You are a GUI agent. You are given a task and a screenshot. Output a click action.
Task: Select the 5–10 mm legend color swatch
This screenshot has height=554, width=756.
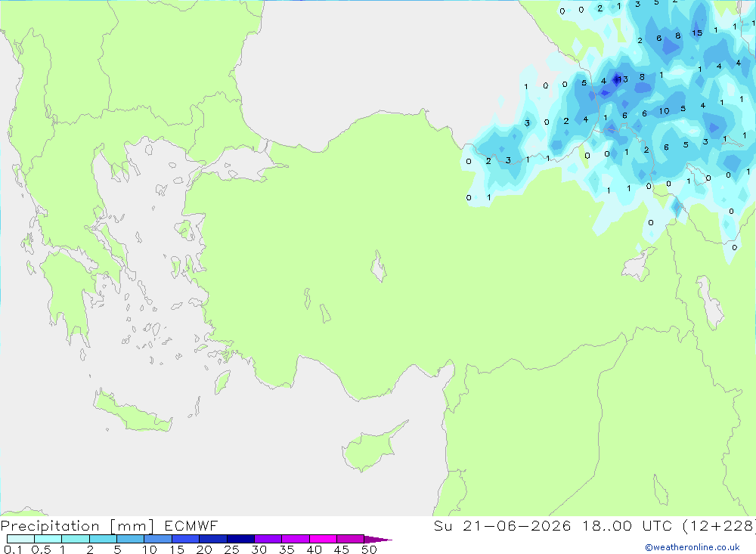click(x=130, y=539)
